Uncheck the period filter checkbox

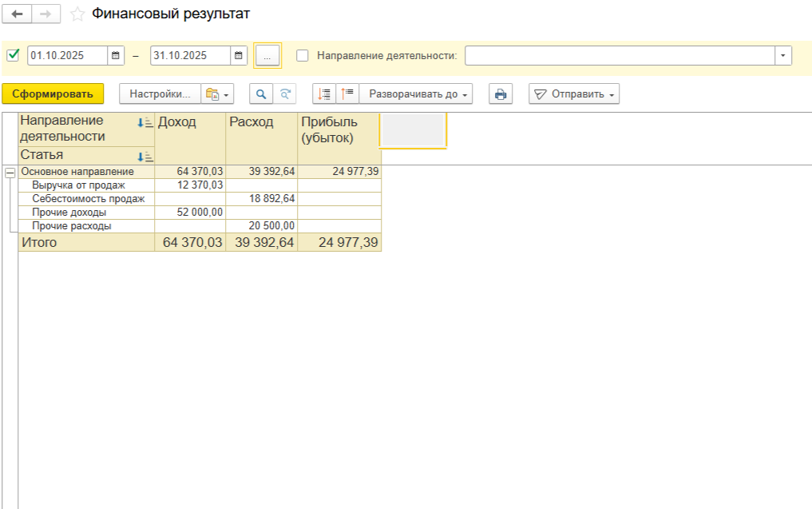13,56
